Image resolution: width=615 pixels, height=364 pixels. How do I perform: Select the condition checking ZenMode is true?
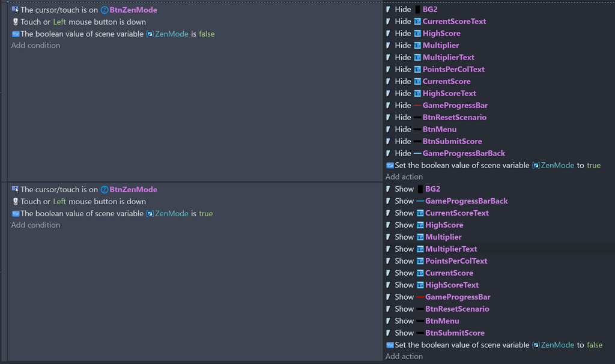coord(114,213)
